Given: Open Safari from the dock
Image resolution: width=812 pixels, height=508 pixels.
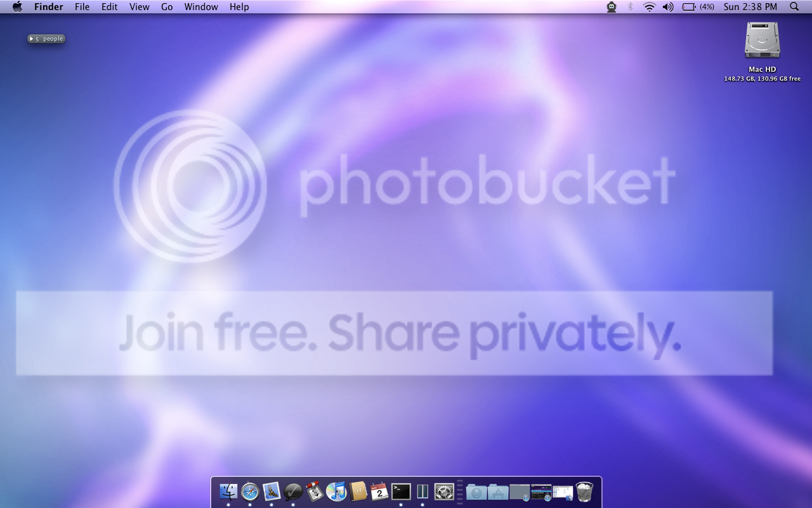Looking at the screenshot, I should tap(250, 491).
